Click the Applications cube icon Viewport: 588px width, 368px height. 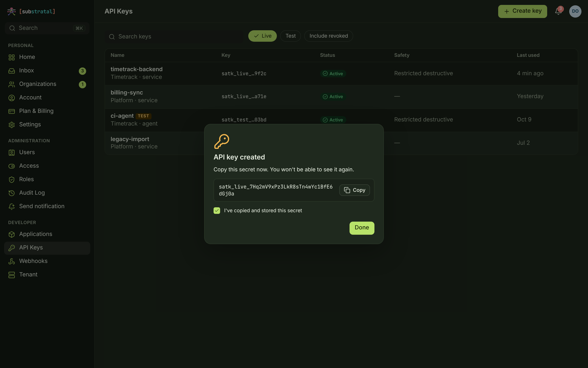click(x=12, y=234)
